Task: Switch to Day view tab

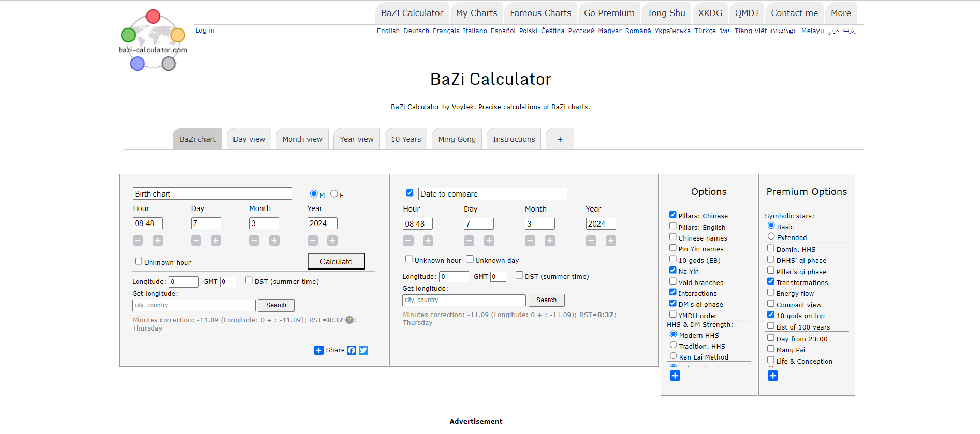Action: click(x=249, y=139)
